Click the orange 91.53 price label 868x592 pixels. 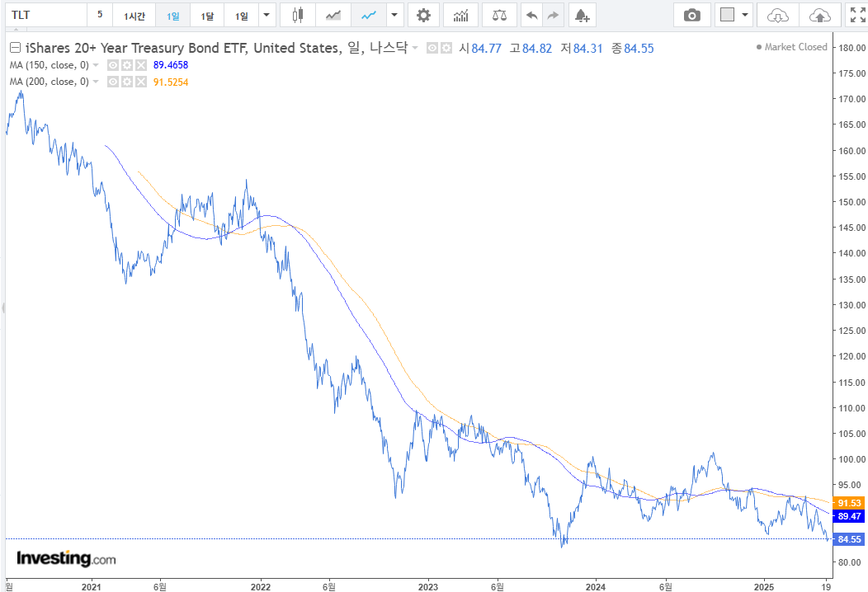849,503
